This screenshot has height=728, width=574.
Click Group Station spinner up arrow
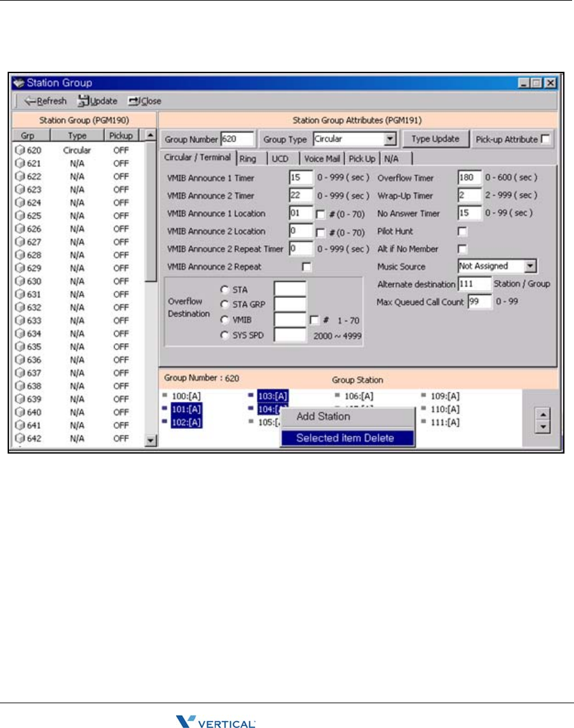(x=542, y=414)
